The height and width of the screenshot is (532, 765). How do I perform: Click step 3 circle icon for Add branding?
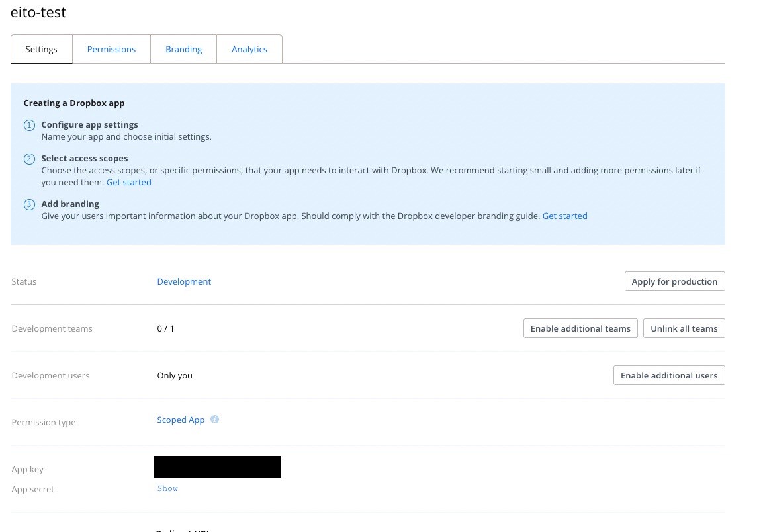coord(29,205)
